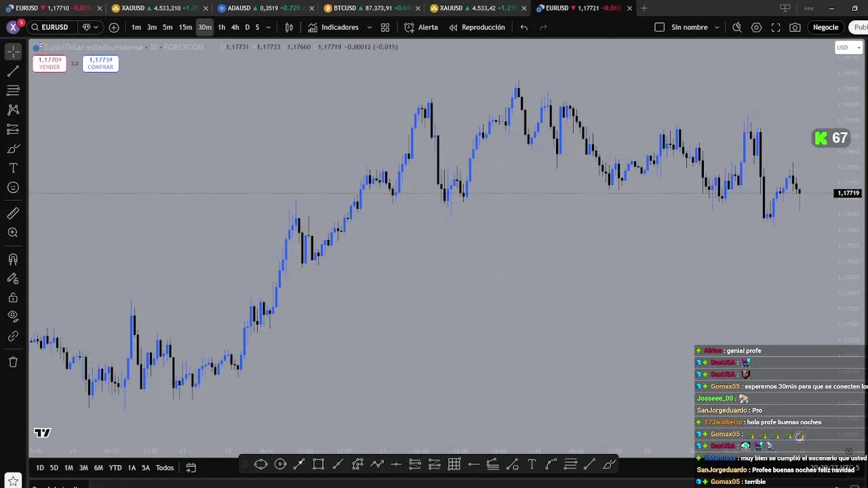Screen dimensions: 868x488
Task: Switch to the BTCUSD browser tab
Action: tap(372, 8)
